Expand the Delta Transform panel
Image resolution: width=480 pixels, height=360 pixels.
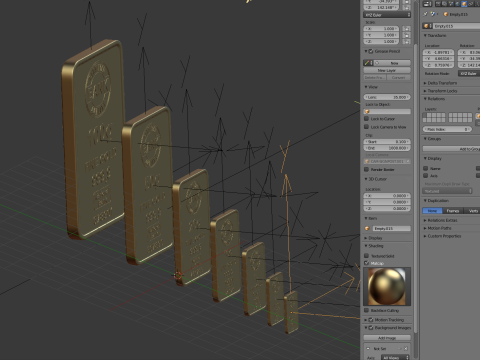tap(425, 83)
